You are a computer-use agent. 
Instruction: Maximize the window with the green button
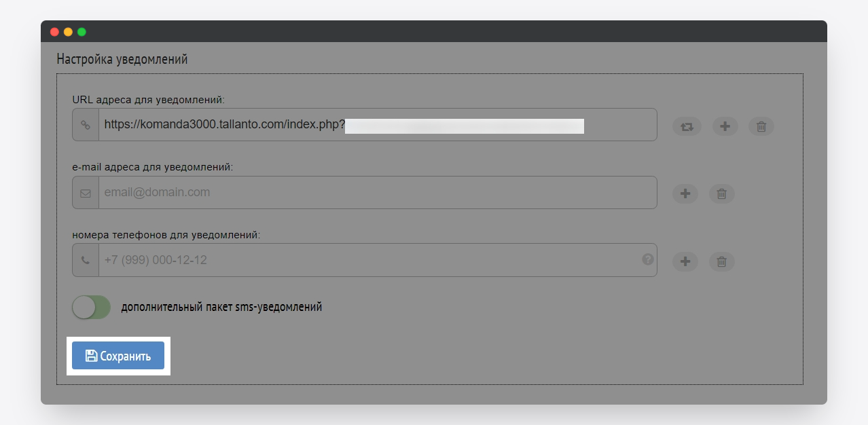82,32
